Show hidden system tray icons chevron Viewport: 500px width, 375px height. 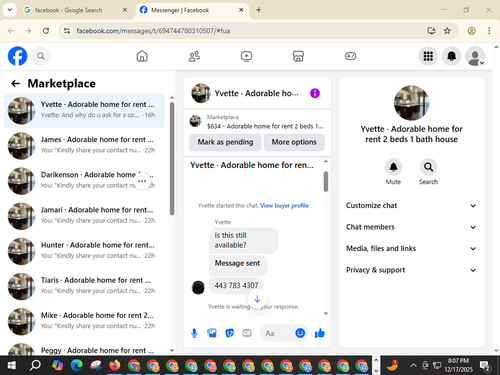tap(413, 365)
